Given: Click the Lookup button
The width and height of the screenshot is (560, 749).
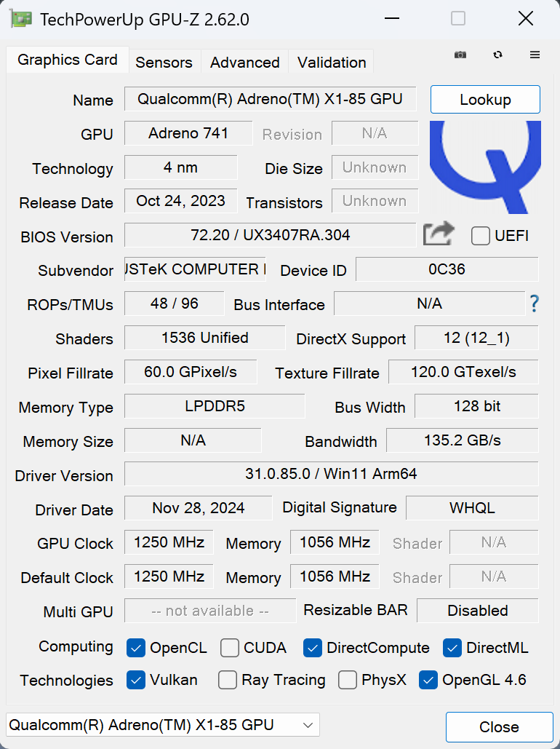Looking at the screenshot, I should pos(485,99).
